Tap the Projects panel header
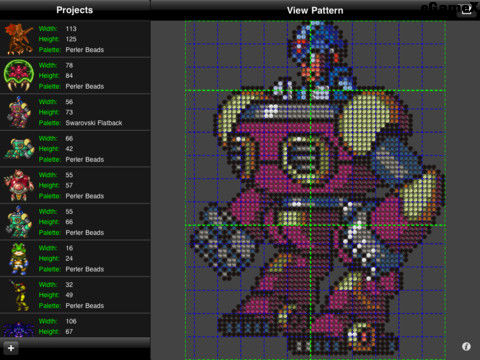480x360 pixels. pyautogui.click(x=75, y=10)
